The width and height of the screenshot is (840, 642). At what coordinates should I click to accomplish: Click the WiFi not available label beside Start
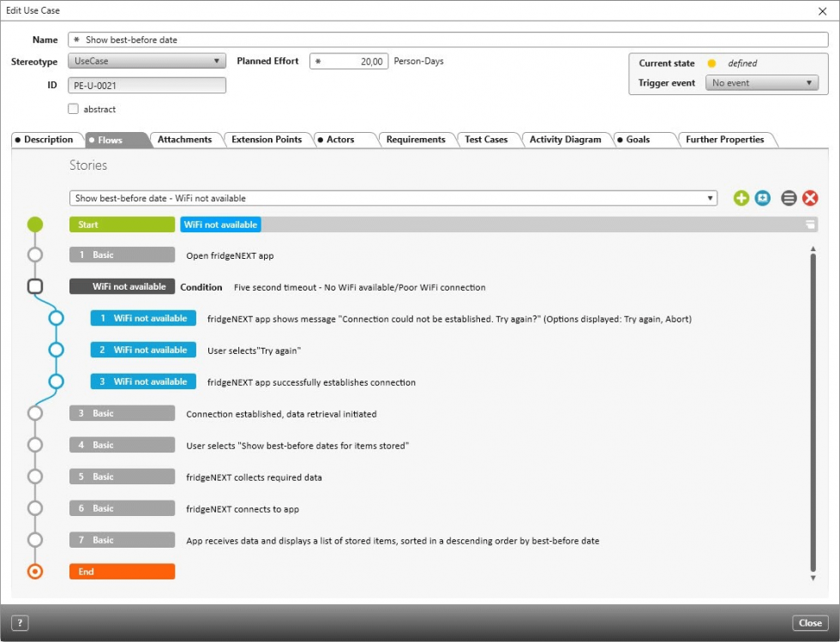(220, 224)
